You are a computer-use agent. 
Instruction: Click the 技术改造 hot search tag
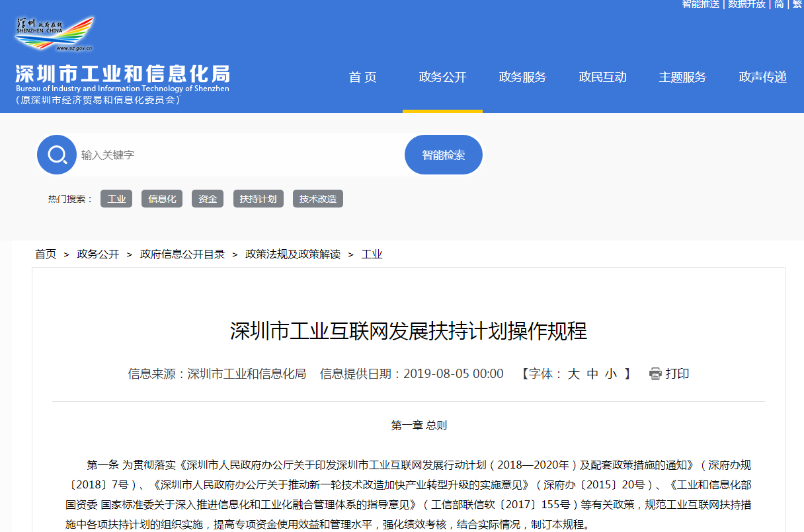(317, 199)
